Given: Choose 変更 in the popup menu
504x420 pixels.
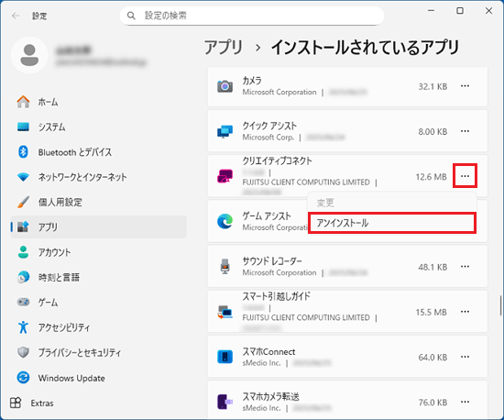Looking at the screenshot, I should 392,203.
